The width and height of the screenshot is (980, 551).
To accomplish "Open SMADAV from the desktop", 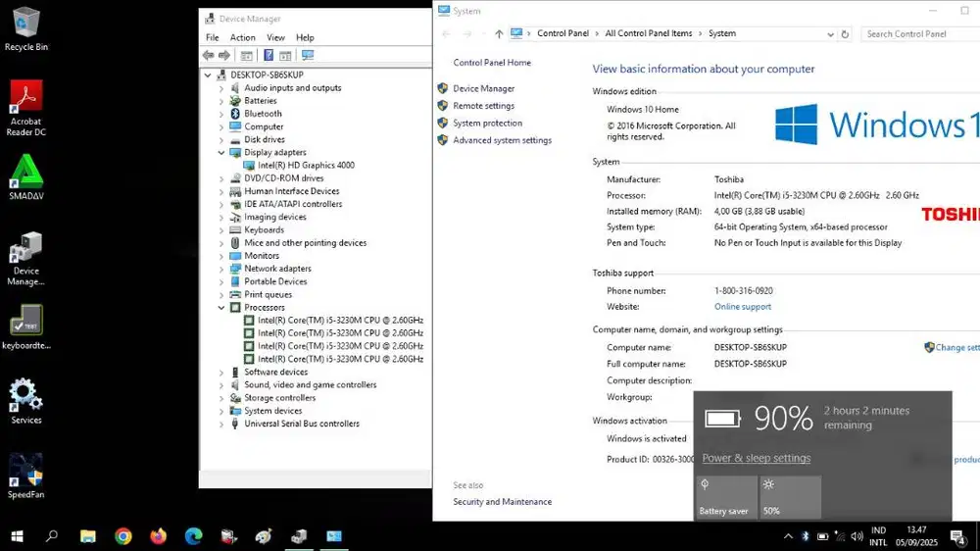I will click(25, 177).
